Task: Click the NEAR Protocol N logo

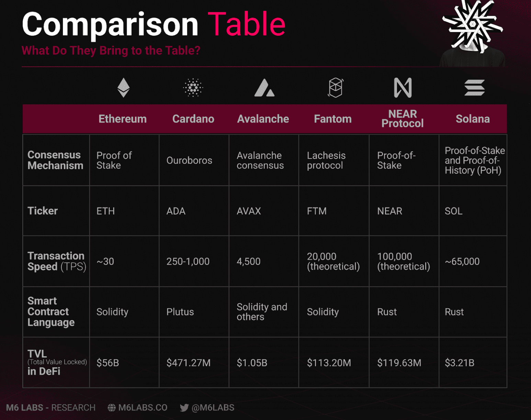Action: (x=403, y=88)
